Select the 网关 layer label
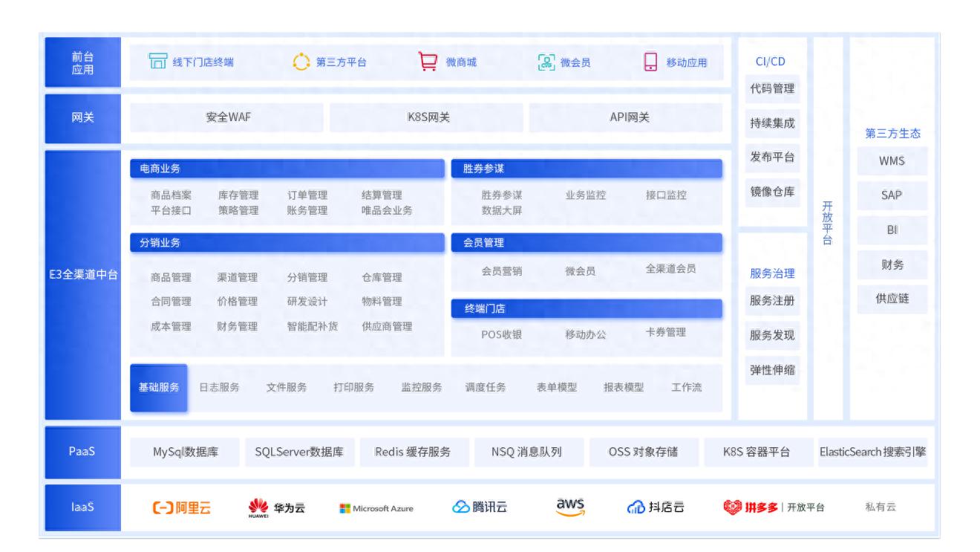This screenshot has height=552, width=980. 82,118
